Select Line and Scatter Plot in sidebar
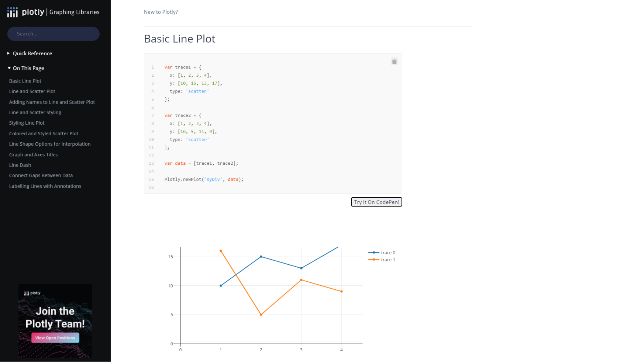 pos(32,91)
